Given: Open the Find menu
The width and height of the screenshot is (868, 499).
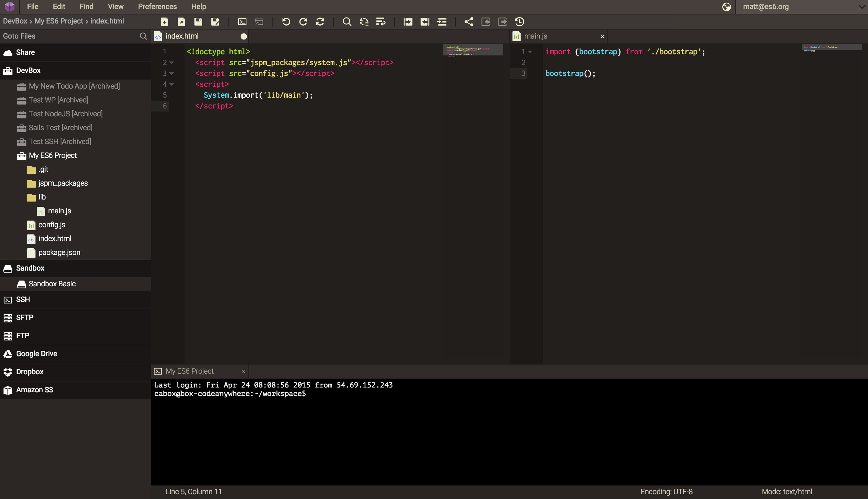Looking at the screenshot, I should pyautogui.click(x=86, y=7).
